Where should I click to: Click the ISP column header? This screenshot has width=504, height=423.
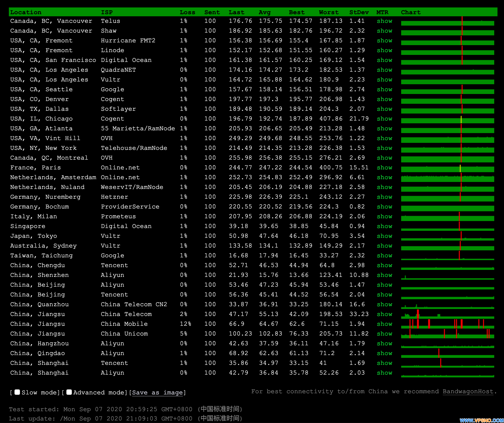(107, 12)
